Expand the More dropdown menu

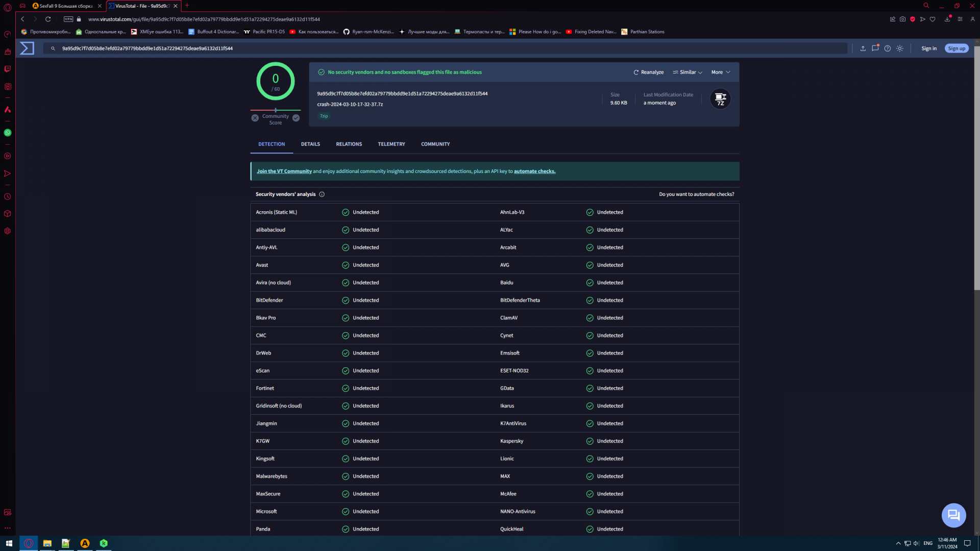(x=721, y=72)
